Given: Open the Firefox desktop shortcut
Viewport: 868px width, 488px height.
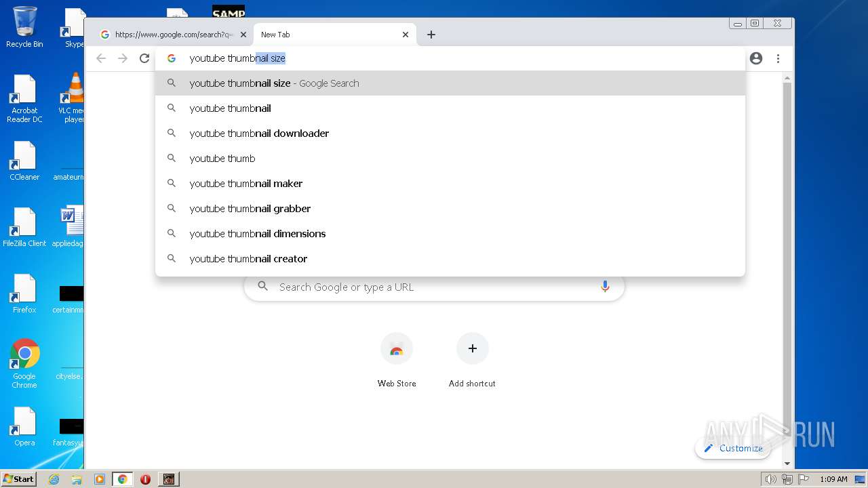Looking at the screenshot, I should point(24,294).
